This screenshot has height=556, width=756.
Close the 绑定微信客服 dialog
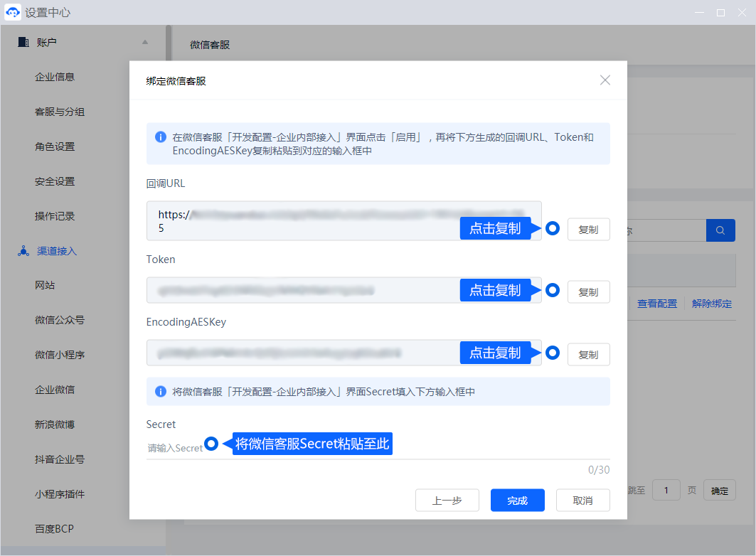point(605,80)
